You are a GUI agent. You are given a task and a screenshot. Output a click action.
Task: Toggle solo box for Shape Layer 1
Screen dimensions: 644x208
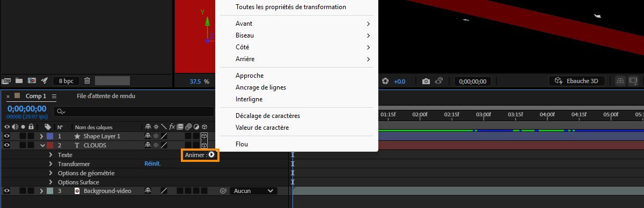point(23,136)
